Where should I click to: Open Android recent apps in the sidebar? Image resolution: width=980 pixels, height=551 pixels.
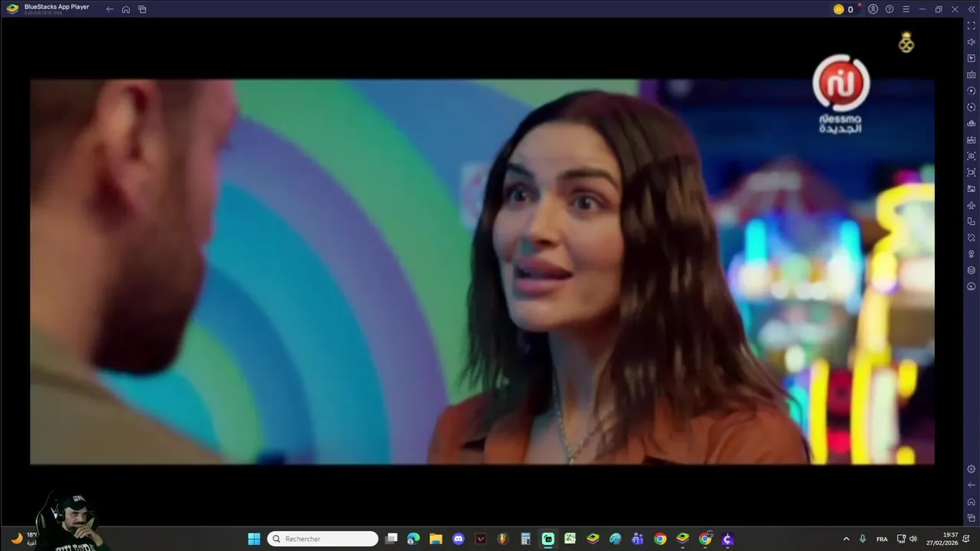coord(972,518)
